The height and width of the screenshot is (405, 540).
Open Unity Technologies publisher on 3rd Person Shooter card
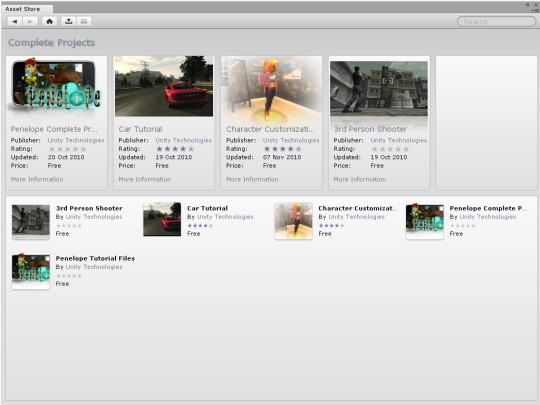click(399, 141)
